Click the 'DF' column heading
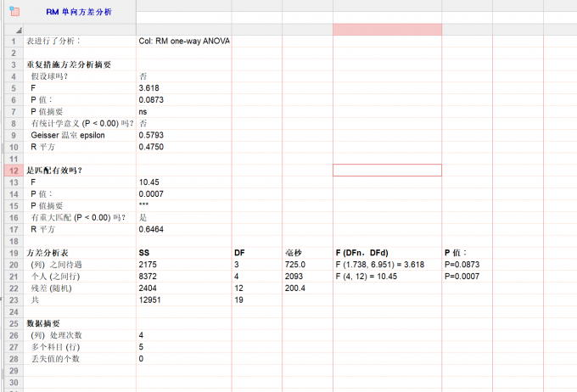The height and width of the screenshot is (392, 577). point(239,253)
